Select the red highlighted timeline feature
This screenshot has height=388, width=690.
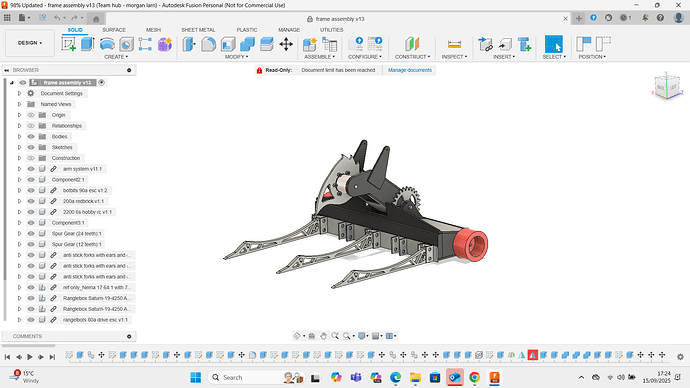click(532, 355)
